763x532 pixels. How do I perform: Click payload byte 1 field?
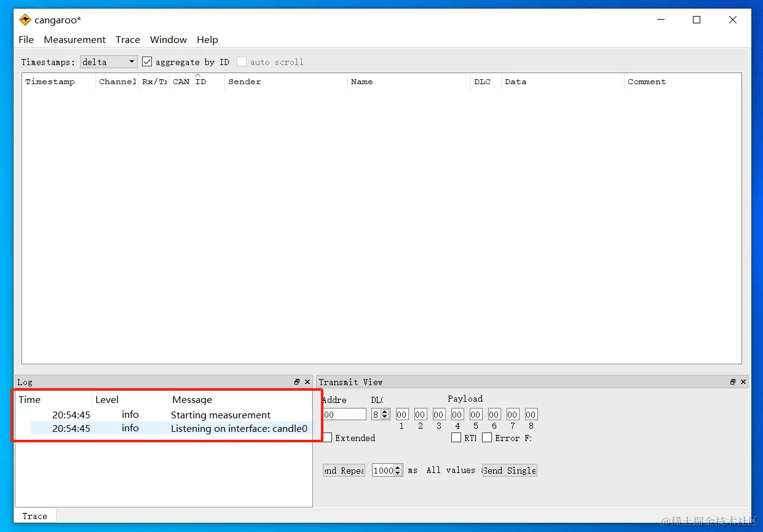[402, 415]
